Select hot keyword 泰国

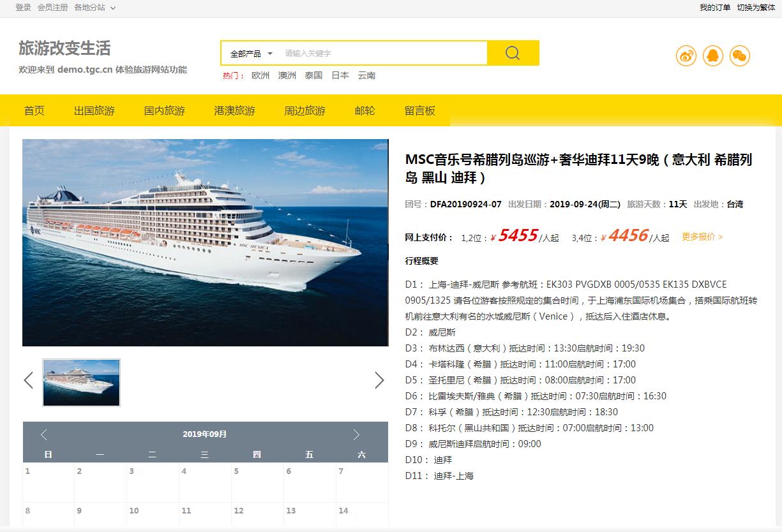click(313, 75)
